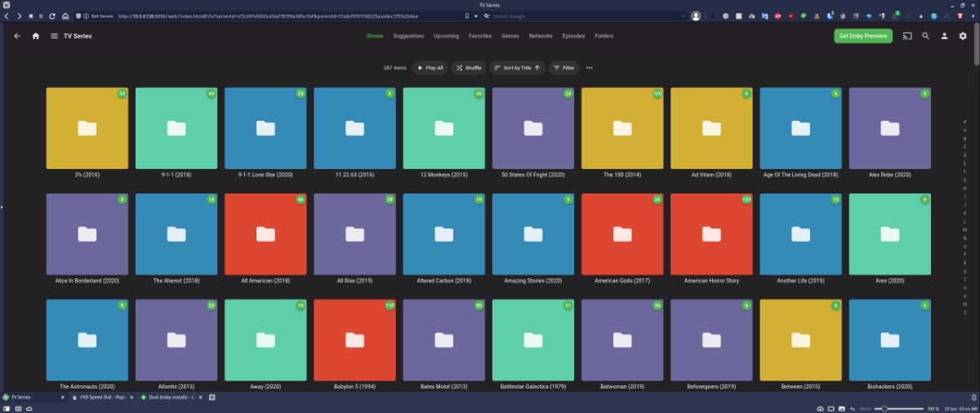Viewport: 980px width, 413px height.
Task: Click the three-dot more options button
Action: click(589, 68)
